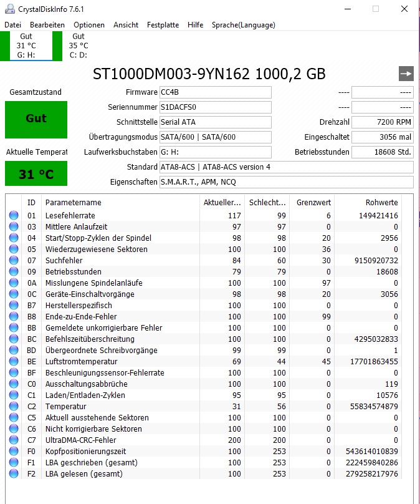Screen dimensions: 420x504
Task: Click status orb for Übergeordnete Schreibvorgänge row
Action: point(14,350)
